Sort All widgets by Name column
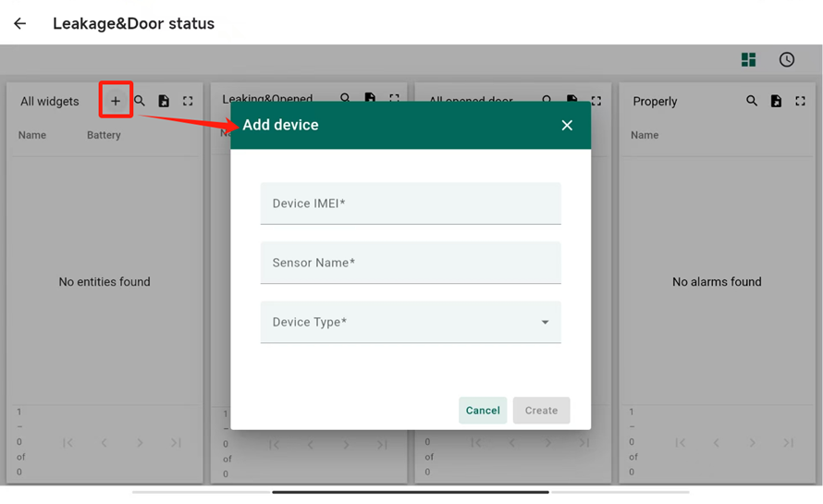This screenshot has height=504, width=823. pos(32,135)
